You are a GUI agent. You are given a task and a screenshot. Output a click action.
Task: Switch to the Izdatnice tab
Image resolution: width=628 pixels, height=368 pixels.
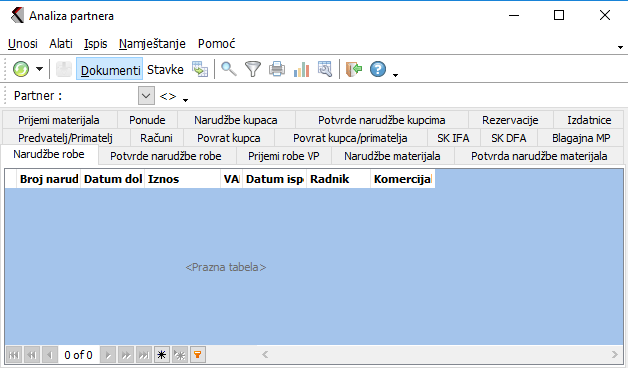(x=589, y=120)
